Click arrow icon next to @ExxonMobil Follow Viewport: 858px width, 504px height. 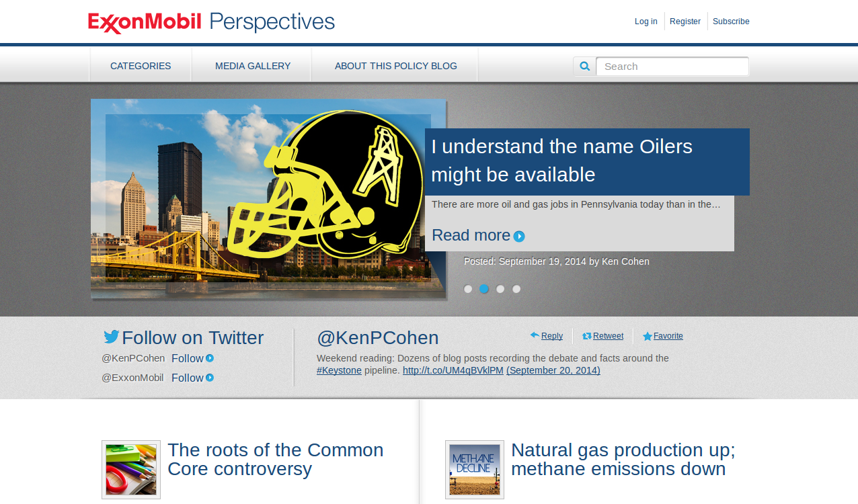click(210, 378)
